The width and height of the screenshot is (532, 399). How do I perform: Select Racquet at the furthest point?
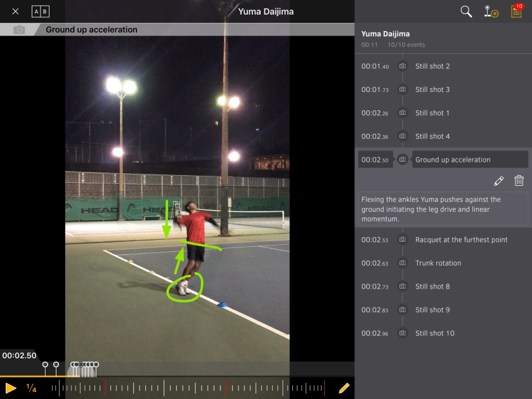click(x=461, y=240)
